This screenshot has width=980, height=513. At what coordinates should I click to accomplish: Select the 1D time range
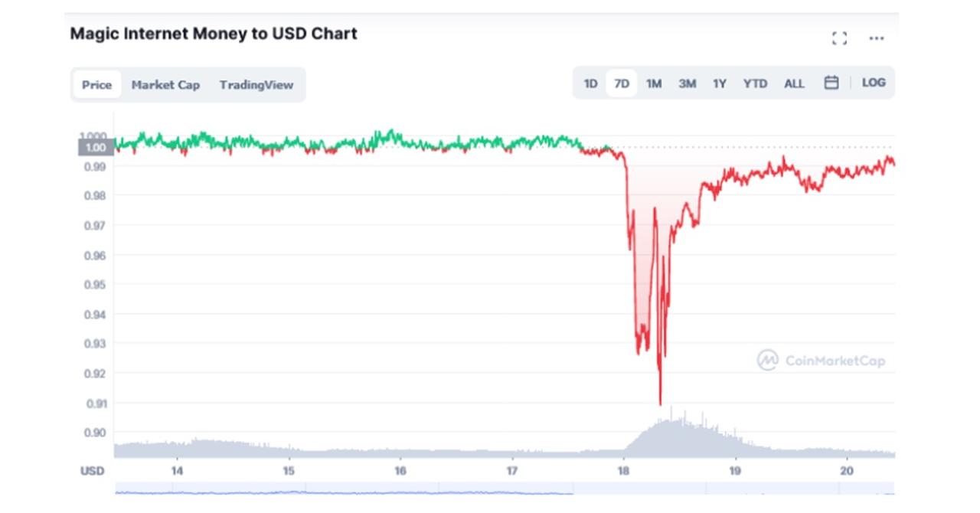(x=590, y=83)
